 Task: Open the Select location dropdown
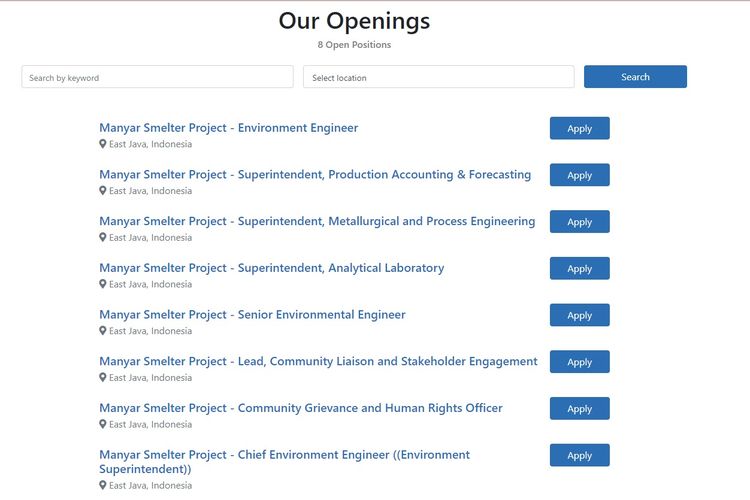coord(439,77)
